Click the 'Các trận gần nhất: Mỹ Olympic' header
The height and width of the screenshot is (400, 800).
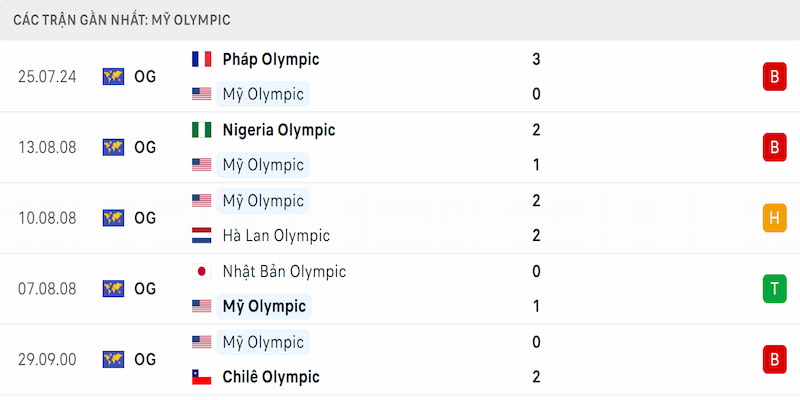122,20
